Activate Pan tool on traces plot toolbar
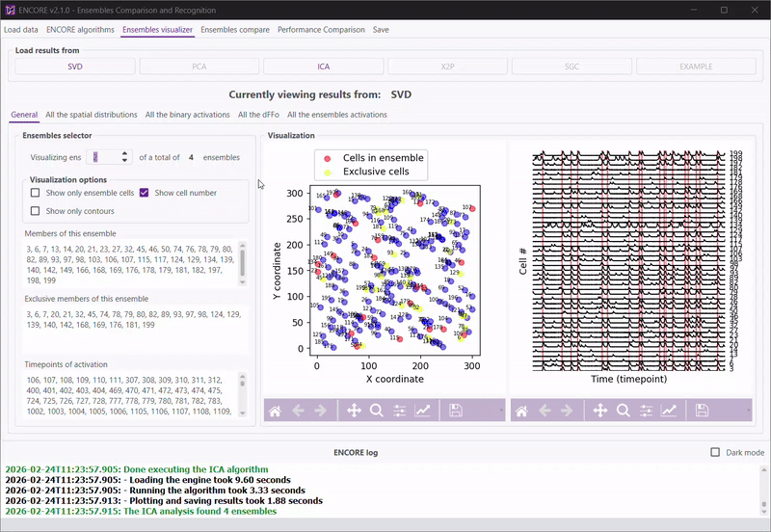 pyautogui.click(x=600, y=411)
